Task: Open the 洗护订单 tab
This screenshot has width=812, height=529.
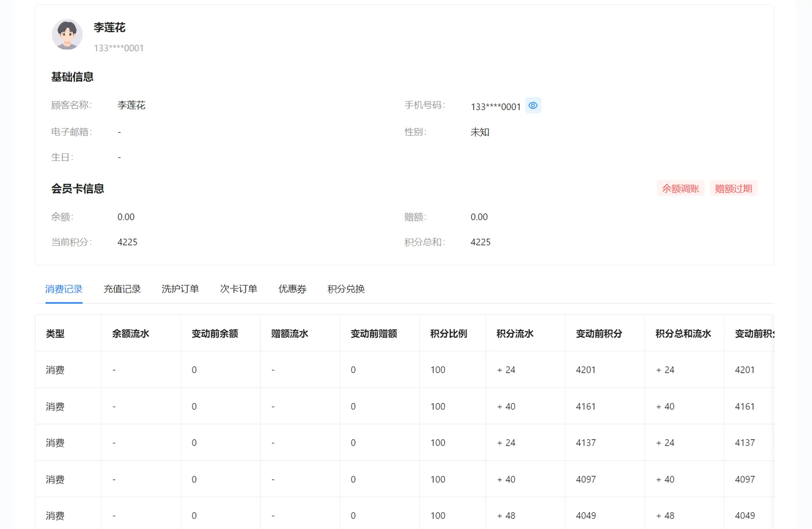Action: (x=180, y=289)
